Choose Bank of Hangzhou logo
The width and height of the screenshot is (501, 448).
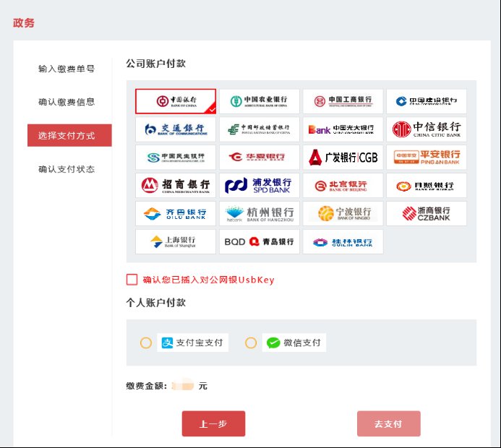(259, 214)
